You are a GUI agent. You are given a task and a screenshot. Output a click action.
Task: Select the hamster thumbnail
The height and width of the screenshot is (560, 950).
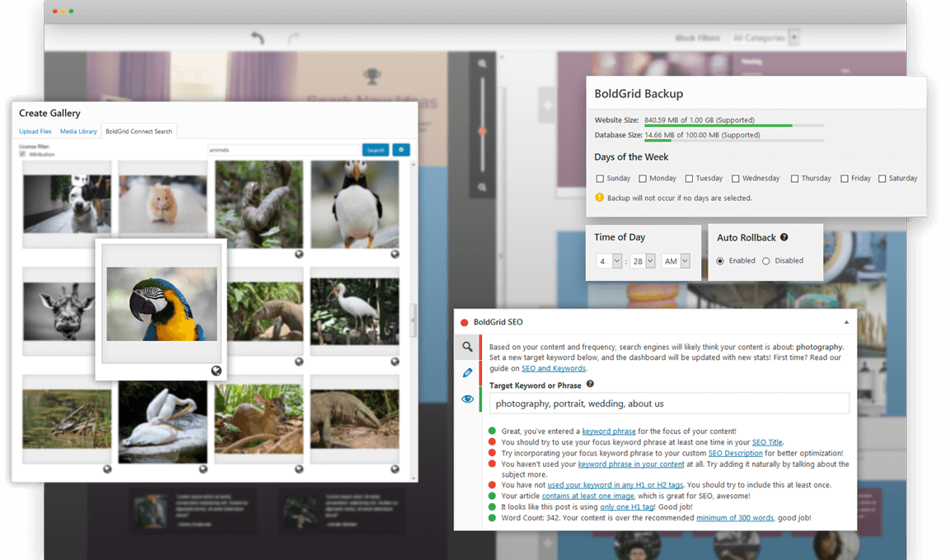pos(162,204)
